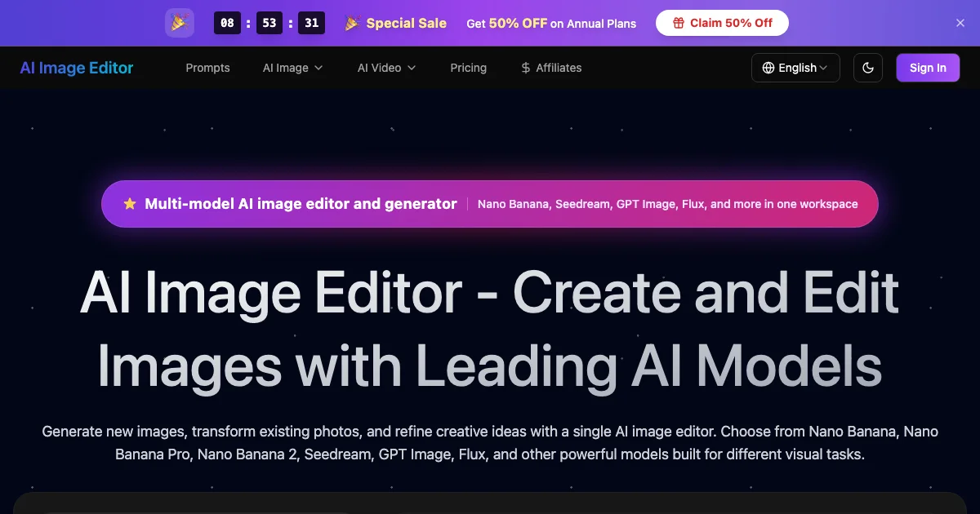Viewport: 980px width, 514px height.
Task: Click the dollar sign icon beside Affiliates
Action: [x=525, y=68]
